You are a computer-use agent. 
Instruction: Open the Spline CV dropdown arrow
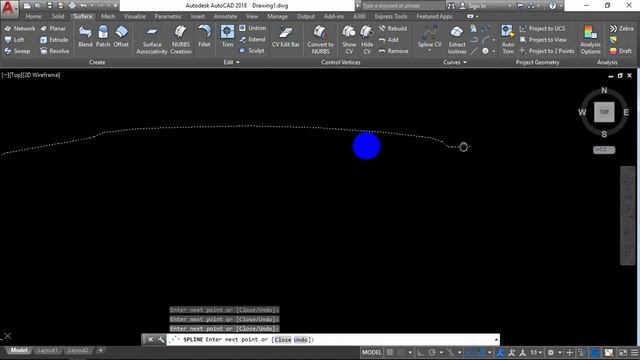point(429,51)
